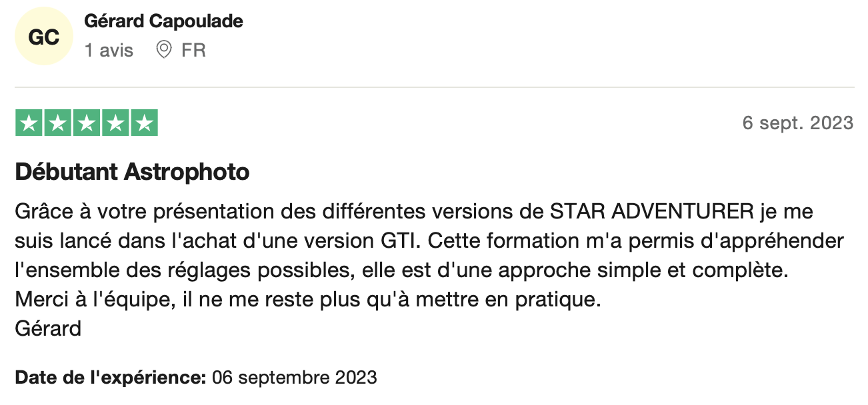Open Gérard Capoulade's reviewer profile name
868x405 pixels.
coord(163,21)
